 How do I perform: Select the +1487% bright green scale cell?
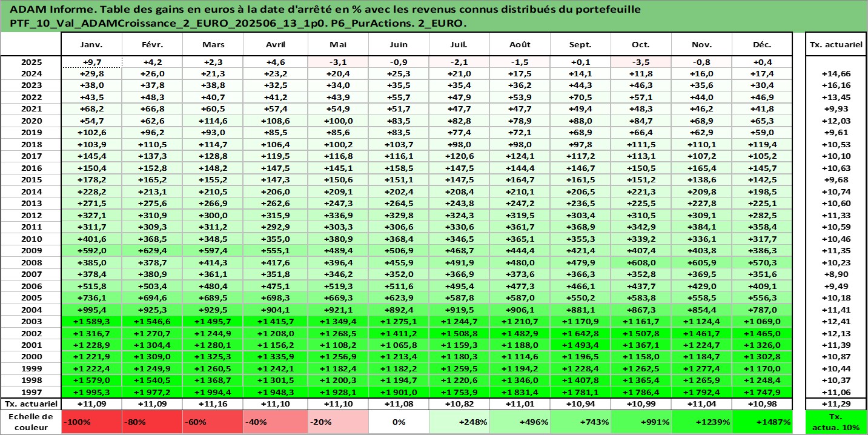click(x=762, y=422)
